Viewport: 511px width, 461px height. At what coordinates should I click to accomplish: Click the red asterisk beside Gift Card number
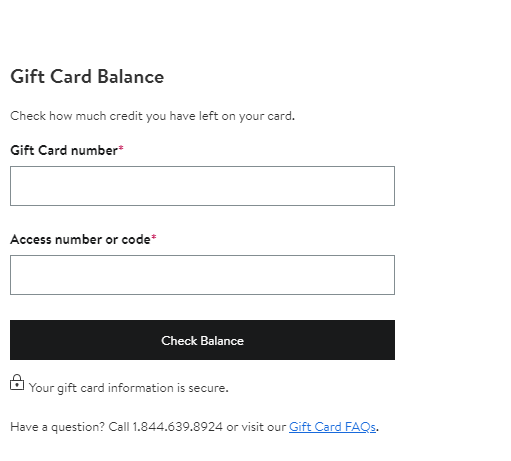point(121,148)
